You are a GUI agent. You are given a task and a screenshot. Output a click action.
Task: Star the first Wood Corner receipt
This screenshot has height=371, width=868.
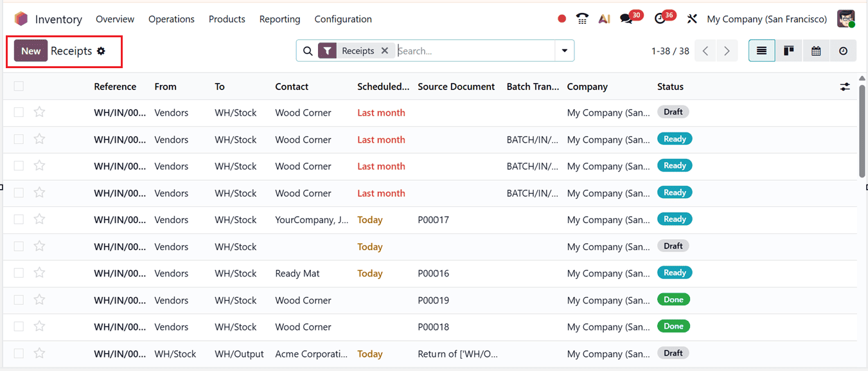point(39,112)
